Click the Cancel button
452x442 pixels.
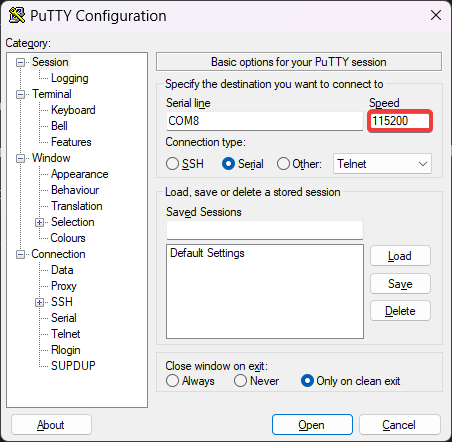[x=400, y=425]
